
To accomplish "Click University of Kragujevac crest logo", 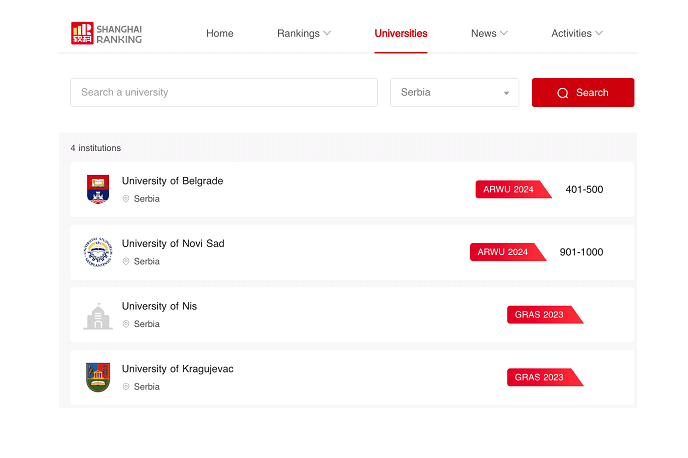I will [x=97, y=377].
